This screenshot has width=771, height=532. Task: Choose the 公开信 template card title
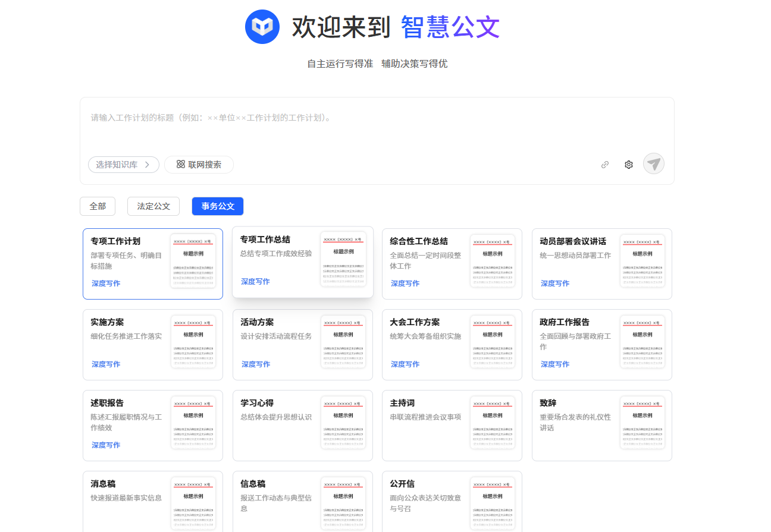point(402,484)
